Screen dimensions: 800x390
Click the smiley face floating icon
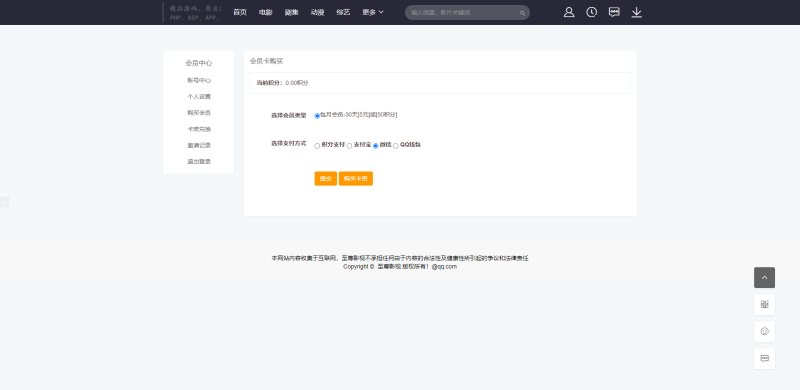pos(764,331)
